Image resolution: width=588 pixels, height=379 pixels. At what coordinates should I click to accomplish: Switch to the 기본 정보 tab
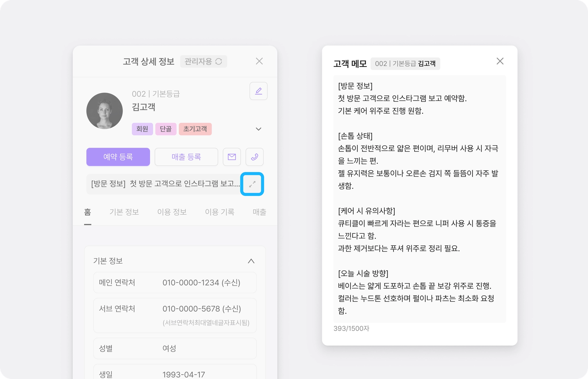click(x=124, y=212)
